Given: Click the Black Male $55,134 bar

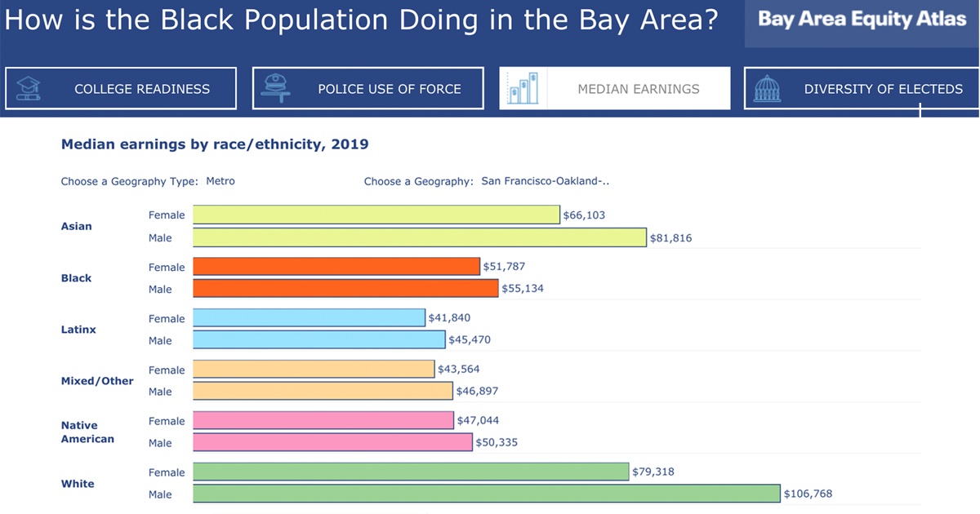Looking at the screenshot, I should tap(345, 289).
